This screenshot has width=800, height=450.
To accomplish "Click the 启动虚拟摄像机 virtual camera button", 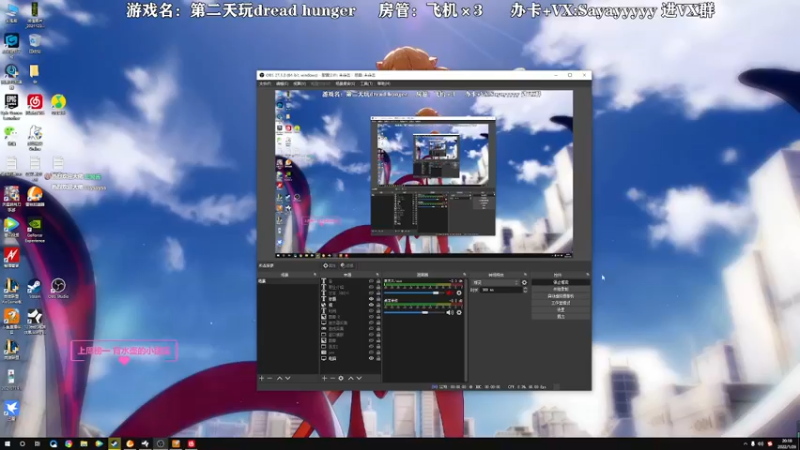I will (560, 296).
